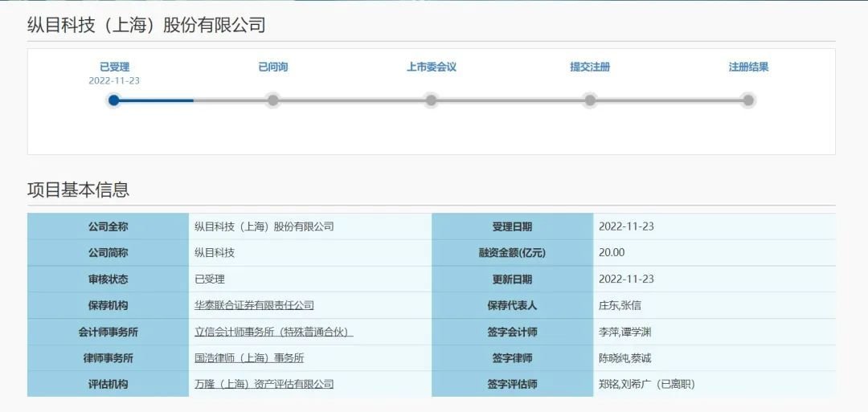The width and height of the screenshot is (868, 412).
Task: Open 国浩律师（上海）事务所 link
Action: (x=249, y=358)
